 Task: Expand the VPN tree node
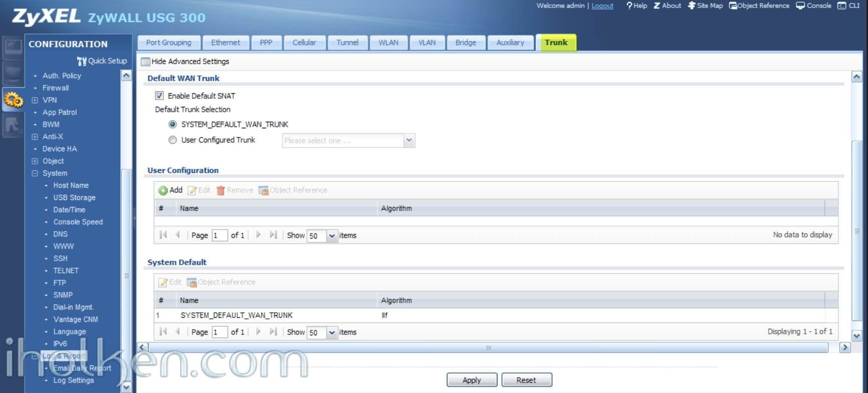(35, 100)
